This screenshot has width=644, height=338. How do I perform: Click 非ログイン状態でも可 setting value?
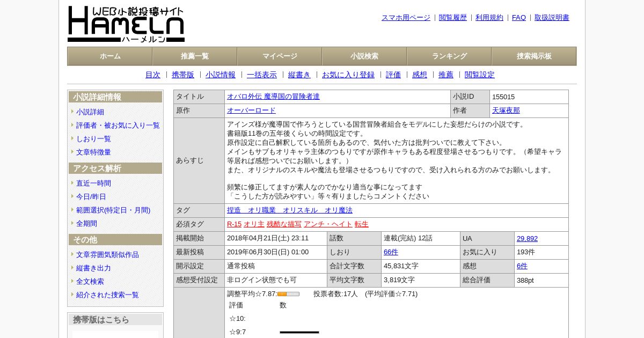262,280
